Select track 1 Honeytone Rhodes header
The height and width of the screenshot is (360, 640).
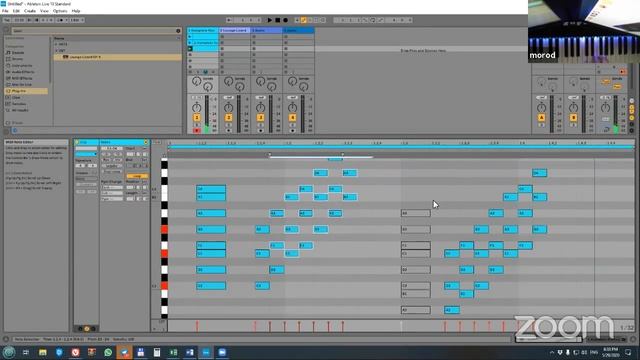[202, 30]
